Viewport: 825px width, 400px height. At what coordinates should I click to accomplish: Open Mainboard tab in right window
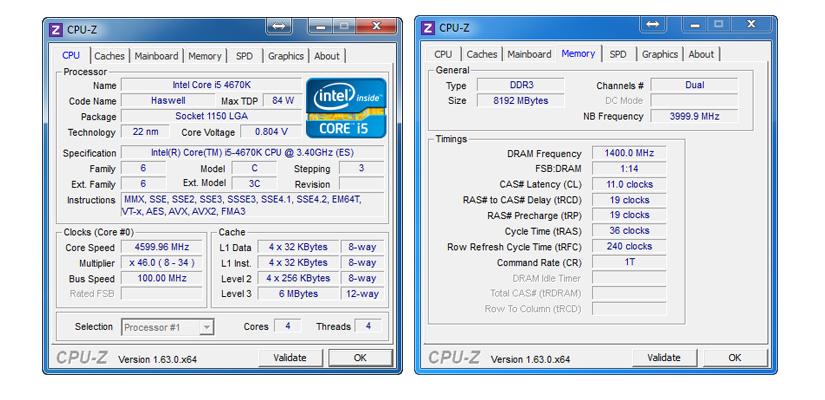pos(529,54)
